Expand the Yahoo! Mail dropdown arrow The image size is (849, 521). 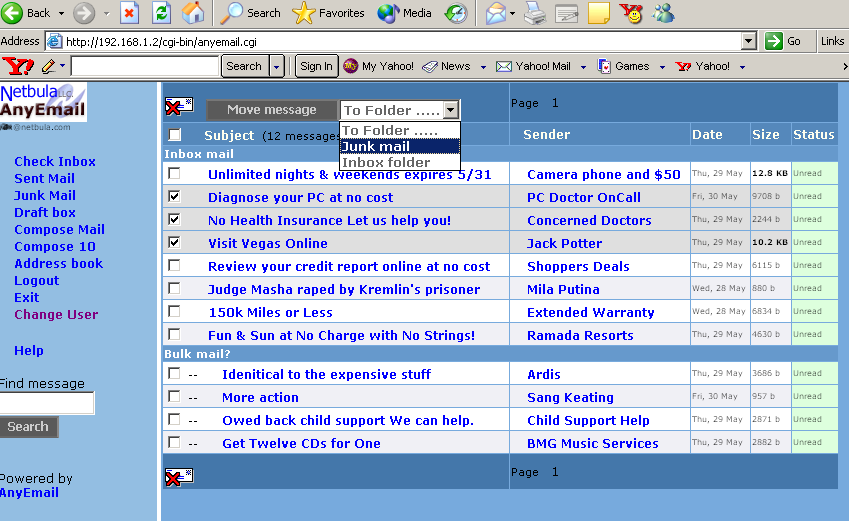(583, 67)
